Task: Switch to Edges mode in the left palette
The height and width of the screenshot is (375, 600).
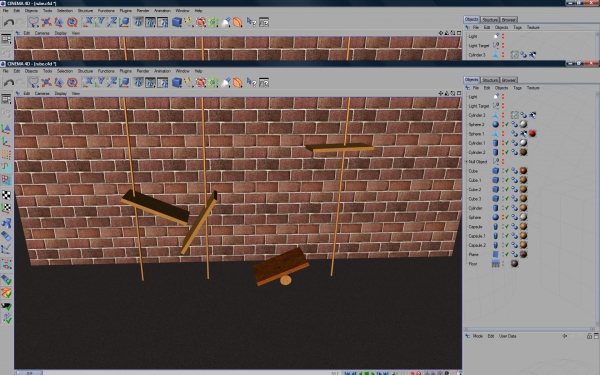Action: coord(6,167)
